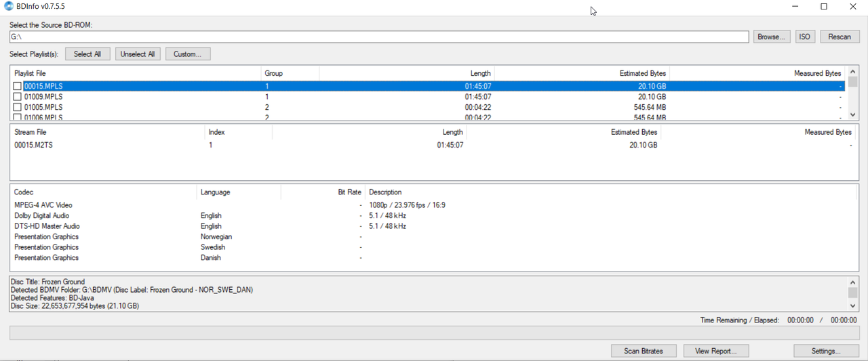Sort playlist list by Length column header
This screenshot has height=361, width=868.
coord(406,73)
